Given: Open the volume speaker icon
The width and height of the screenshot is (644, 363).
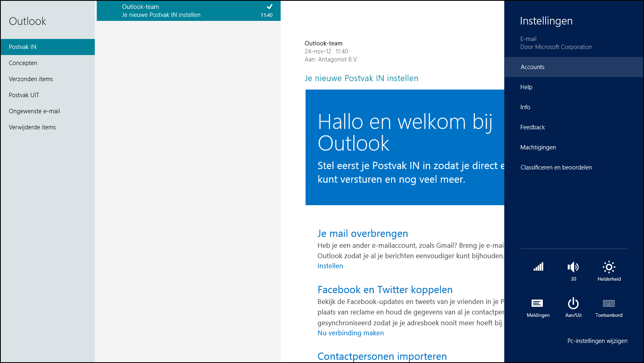Looking at the screenshot, I should (x=573, y=267).
